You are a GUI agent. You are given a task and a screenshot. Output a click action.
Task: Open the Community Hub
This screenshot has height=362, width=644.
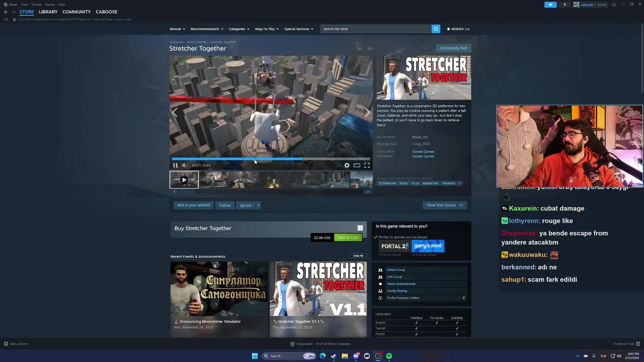pos(453,48)
